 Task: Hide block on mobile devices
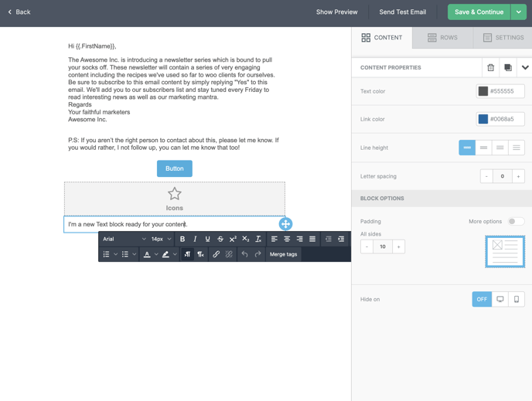[517, 299]
